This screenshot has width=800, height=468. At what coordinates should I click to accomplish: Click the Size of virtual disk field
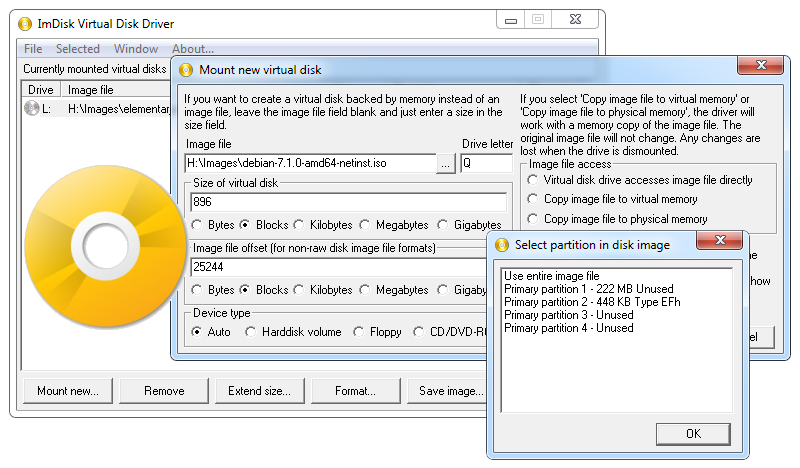pos(348,202)
